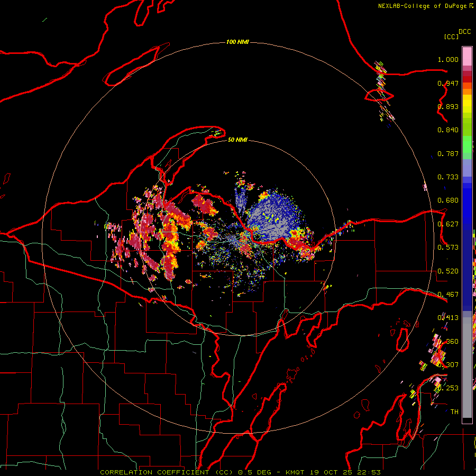Click the NEXLAB-College of DuPage label
The image size is (476, 476).
pos(422,6)
